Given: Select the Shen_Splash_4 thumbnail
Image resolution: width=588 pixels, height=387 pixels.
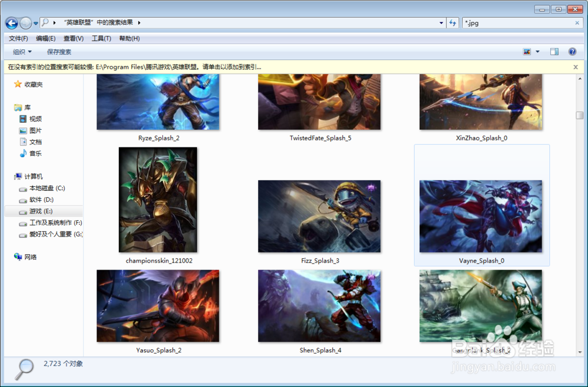Looking at the screenshot, I should [319, 306].
